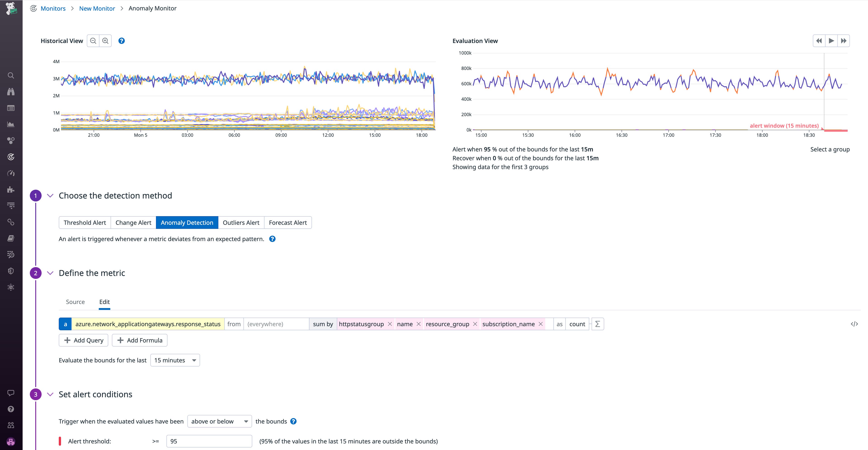The width and height of the screenshot is (868, 450).
Task: Open the "Select a group" selector
Action: click(x=830, y=149)
